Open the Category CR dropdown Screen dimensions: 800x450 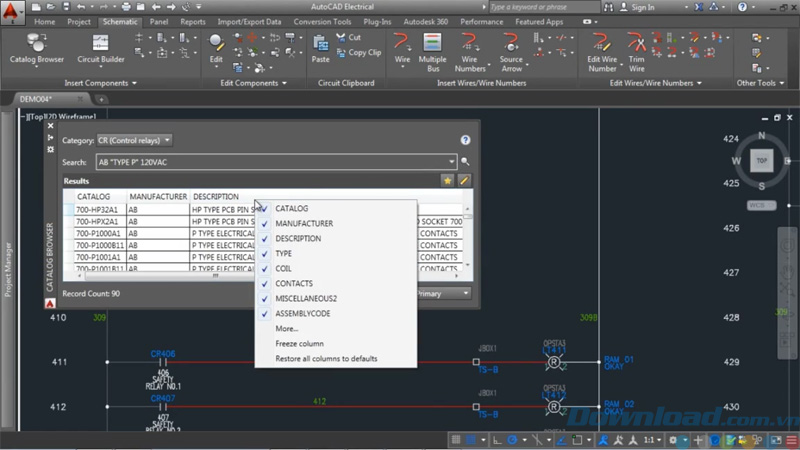[x=135, y=140]
